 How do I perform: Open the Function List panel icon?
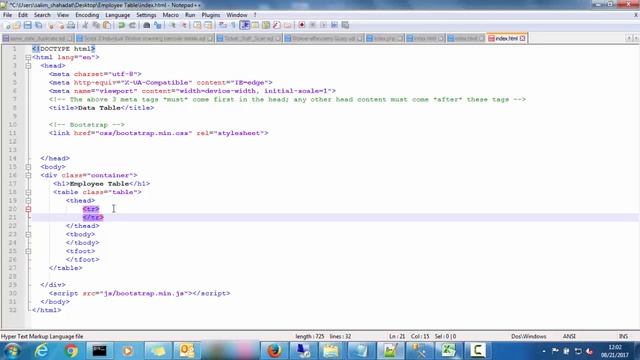(x=276, y=25)
